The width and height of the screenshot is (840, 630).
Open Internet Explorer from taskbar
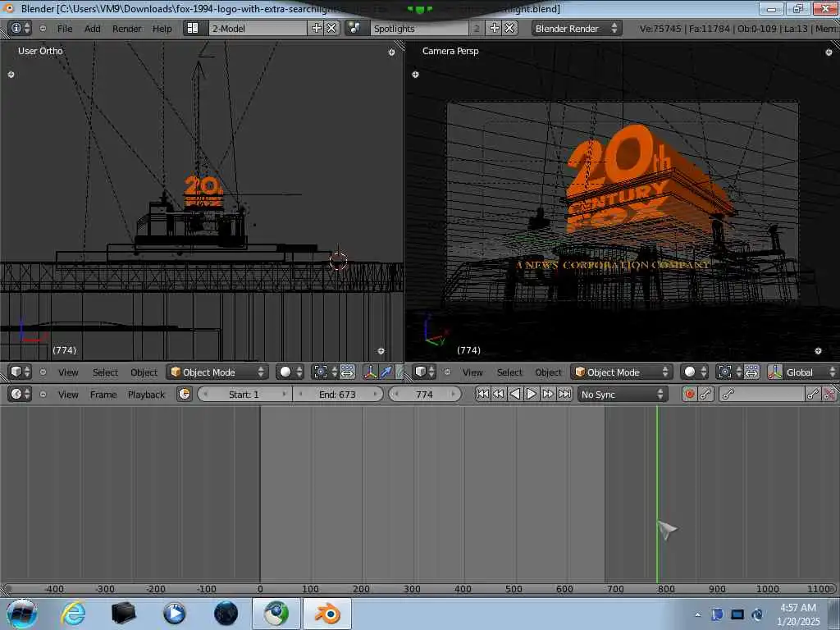click(x=73, y=614)
